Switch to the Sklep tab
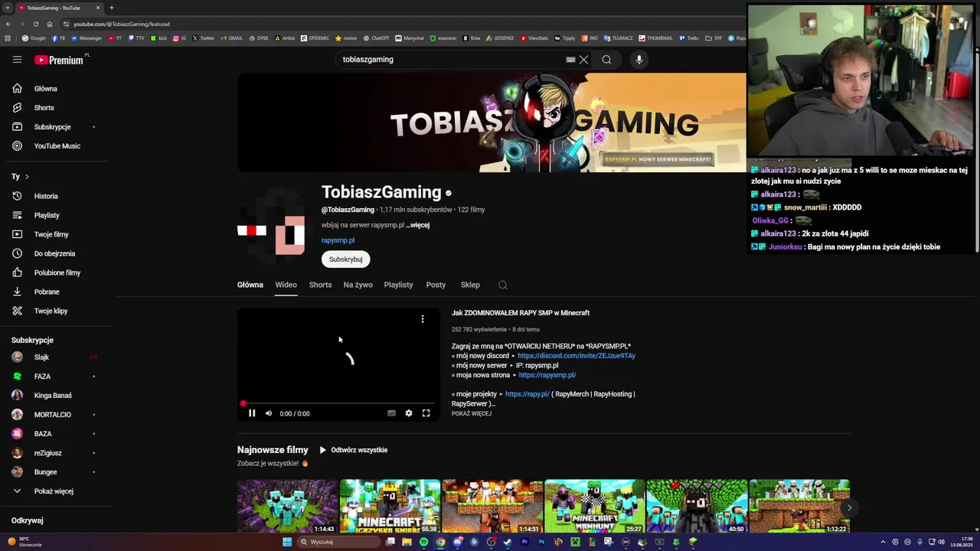 [470, 285]
